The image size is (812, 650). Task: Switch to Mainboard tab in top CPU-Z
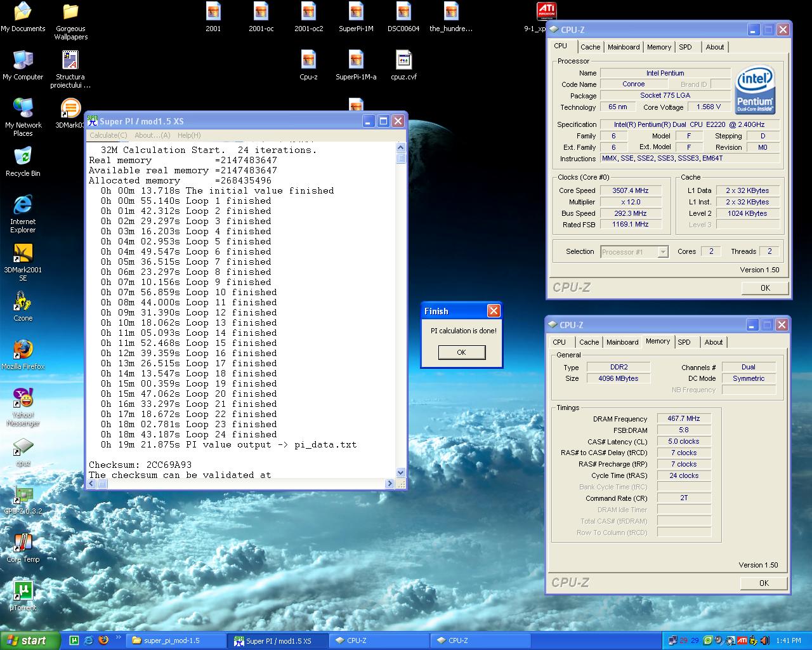624,47
